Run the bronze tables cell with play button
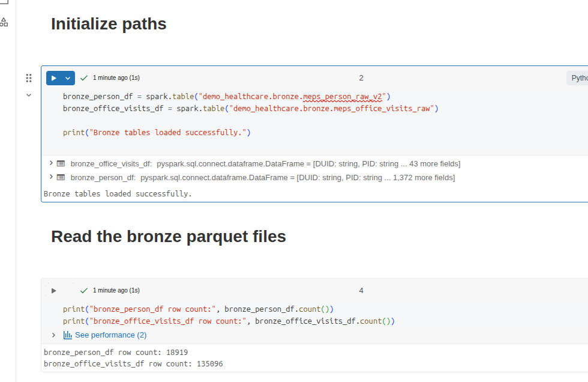 pos(54,77)
